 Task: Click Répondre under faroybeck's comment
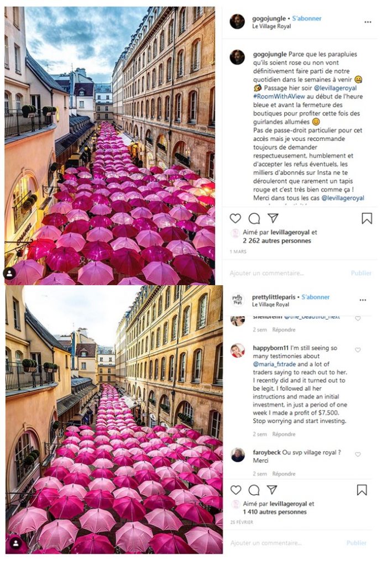(284, 474)
